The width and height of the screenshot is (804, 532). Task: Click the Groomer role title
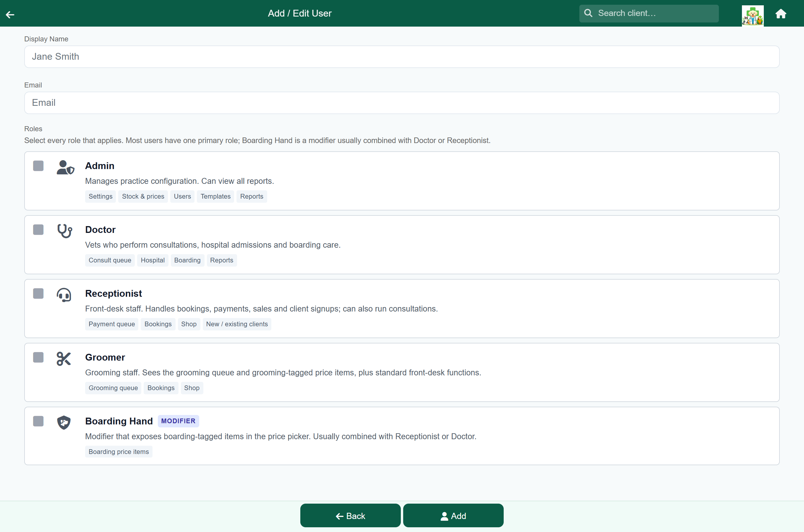(x=105, y=357)
